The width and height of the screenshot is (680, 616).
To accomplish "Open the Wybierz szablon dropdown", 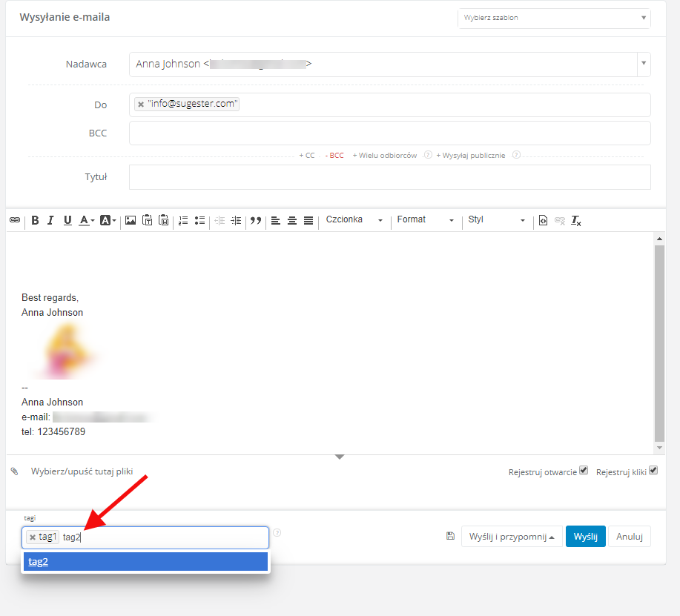I will pyautogui.click(x=554, y=18).
